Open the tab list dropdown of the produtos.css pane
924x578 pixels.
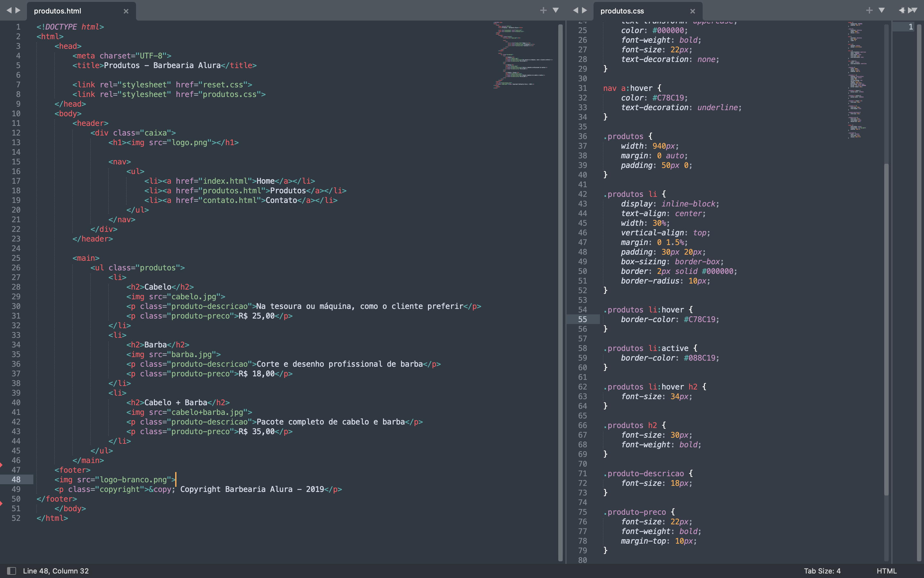(882, 10)
